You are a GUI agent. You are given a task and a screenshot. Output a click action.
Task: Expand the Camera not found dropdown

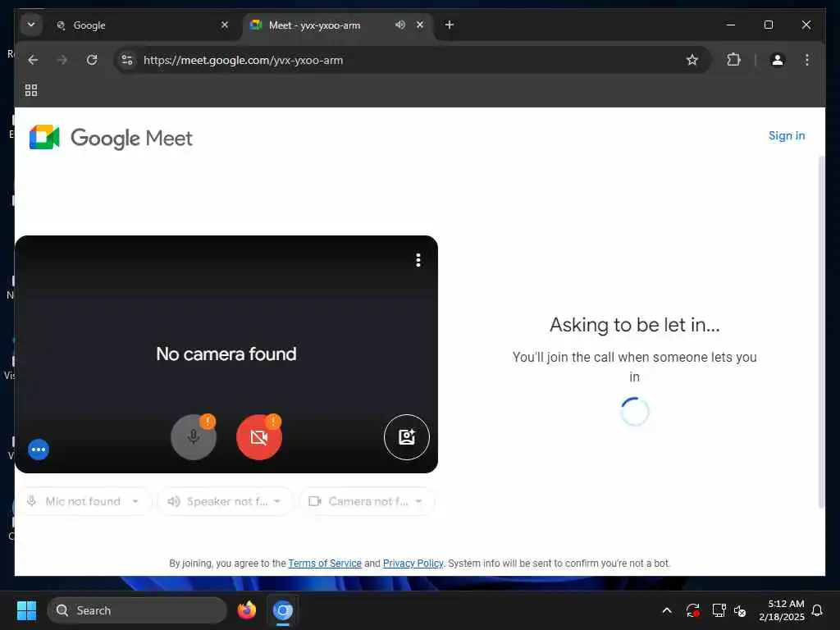(x=367, y=501)
